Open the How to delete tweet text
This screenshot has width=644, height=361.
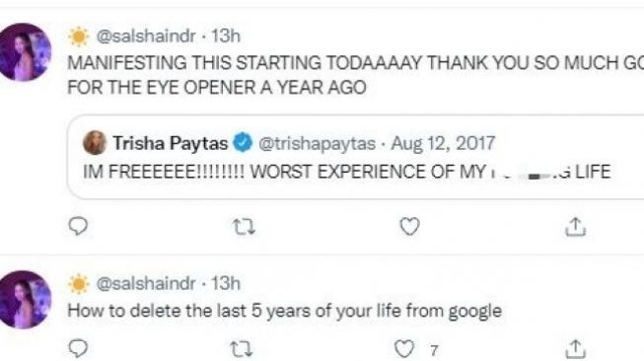285,311
